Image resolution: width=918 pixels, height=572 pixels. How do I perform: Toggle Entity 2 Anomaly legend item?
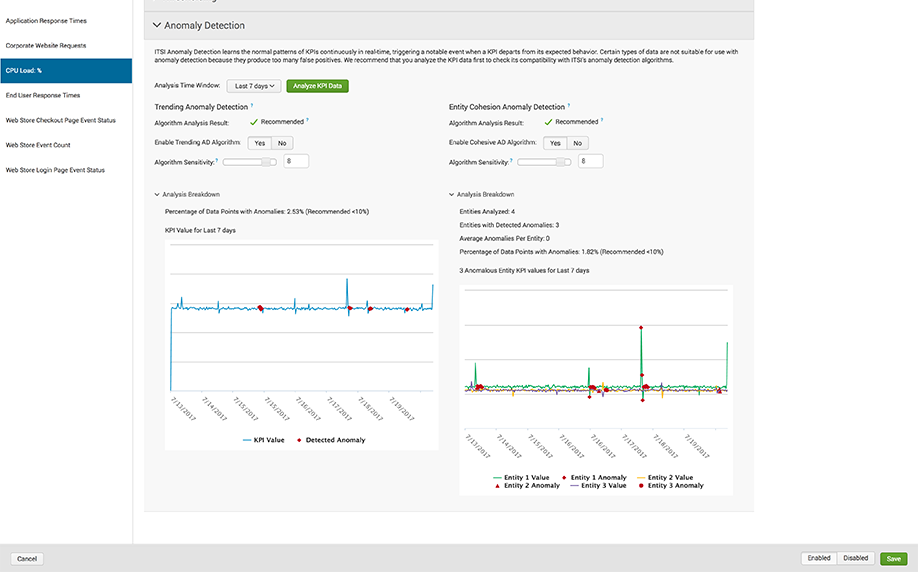pyautogui.click(x=527, y=485)
